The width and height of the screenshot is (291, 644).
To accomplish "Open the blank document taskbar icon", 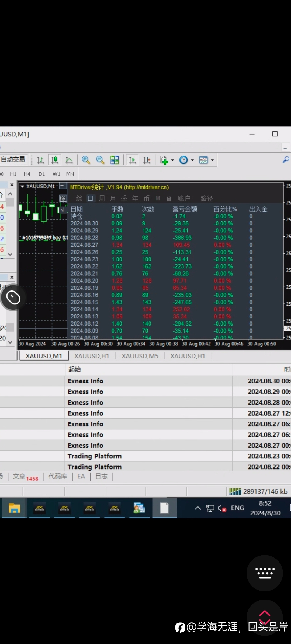I will [x=164, y=508].
